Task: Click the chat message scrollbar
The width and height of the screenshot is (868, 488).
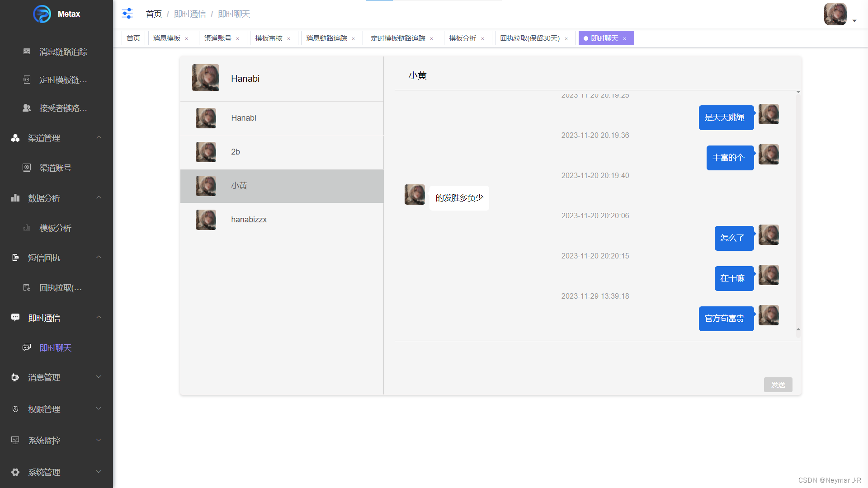Action: (798, 210)
